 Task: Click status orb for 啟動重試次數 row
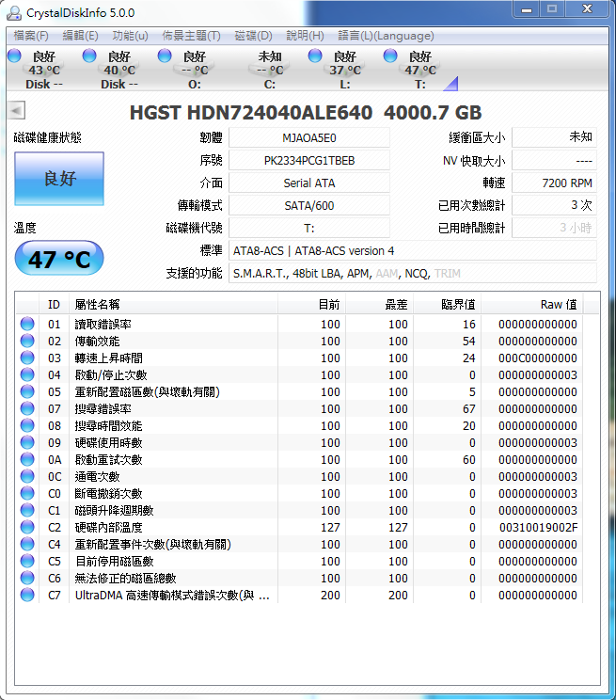tap(27, 459)
